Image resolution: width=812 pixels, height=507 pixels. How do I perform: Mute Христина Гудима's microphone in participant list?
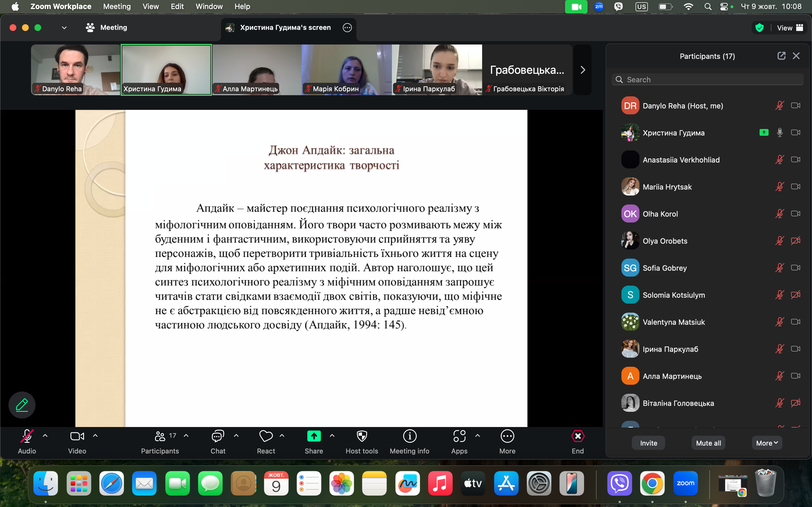pos(780,133)
